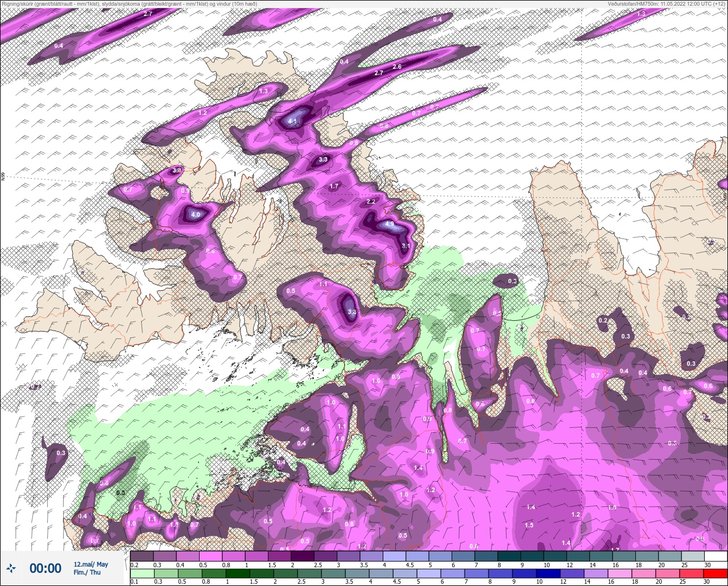
Task: Pick the dark purple 0.2 upper legend swatch
Action: tap(142, 556)
